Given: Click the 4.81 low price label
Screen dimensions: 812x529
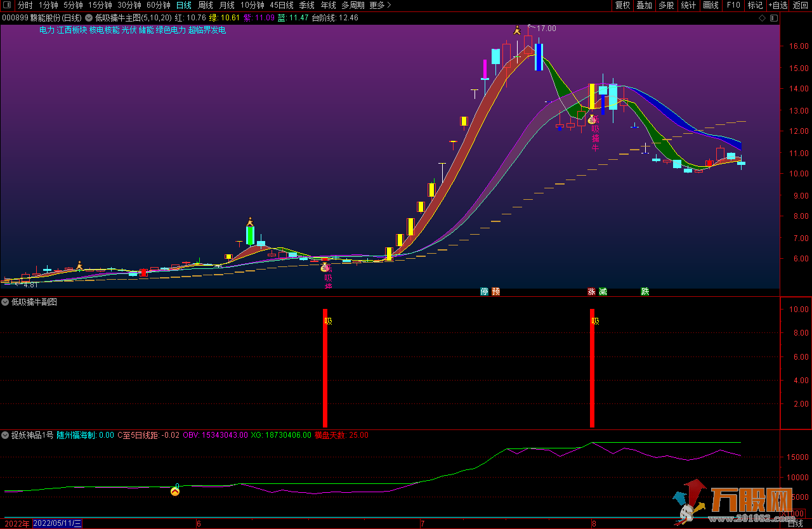Looking at the screenshot, I should (31, 285).
